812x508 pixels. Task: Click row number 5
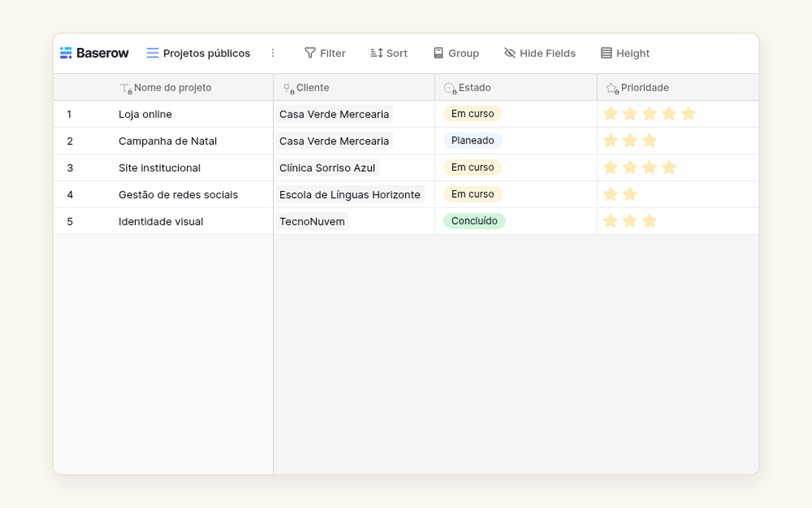pyautogui.click(x=70, y=221)
